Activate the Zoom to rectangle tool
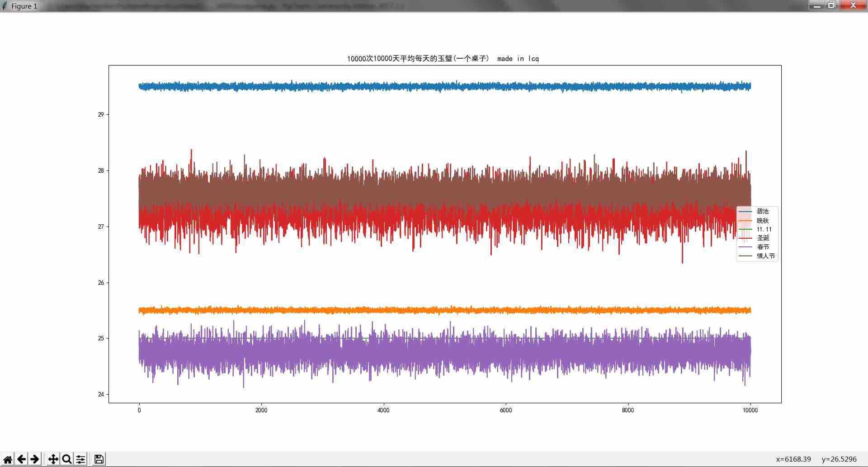Screen dimensions: 868x467 click(x=67, y=459)
